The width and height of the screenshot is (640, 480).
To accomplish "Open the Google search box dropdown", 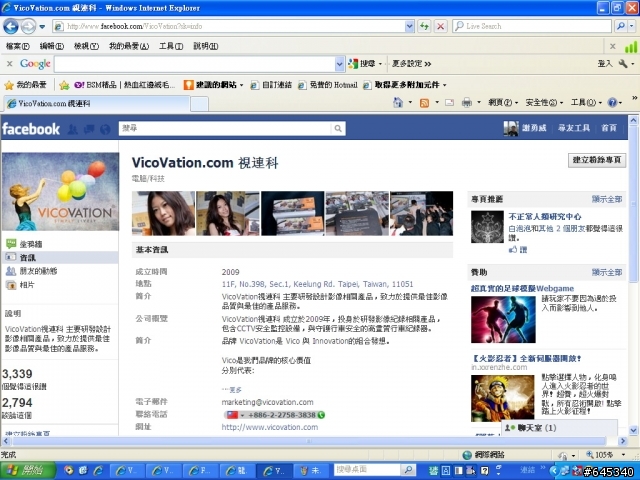I will point(339,64).
